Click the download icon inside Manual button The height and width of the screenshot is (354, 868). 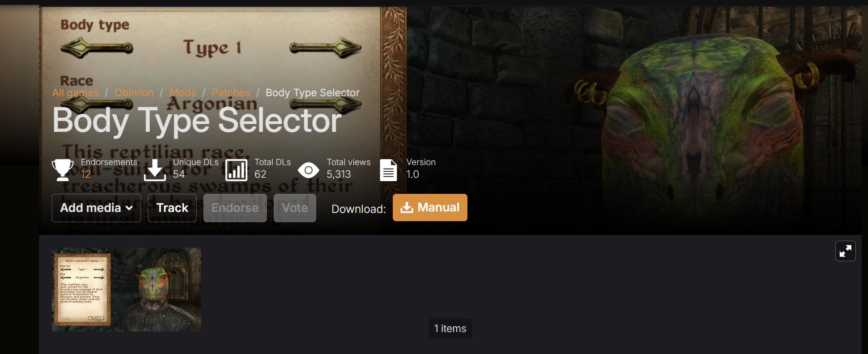[x=407, y=208]
